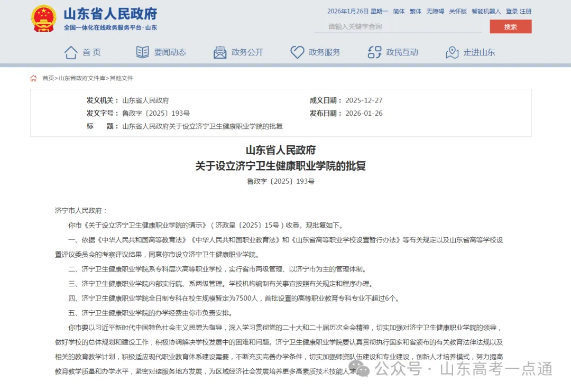This screenshot has height=392, width=571.
Task: Click the salutation 济宁市人民政府：
Action: coord(81,211)
